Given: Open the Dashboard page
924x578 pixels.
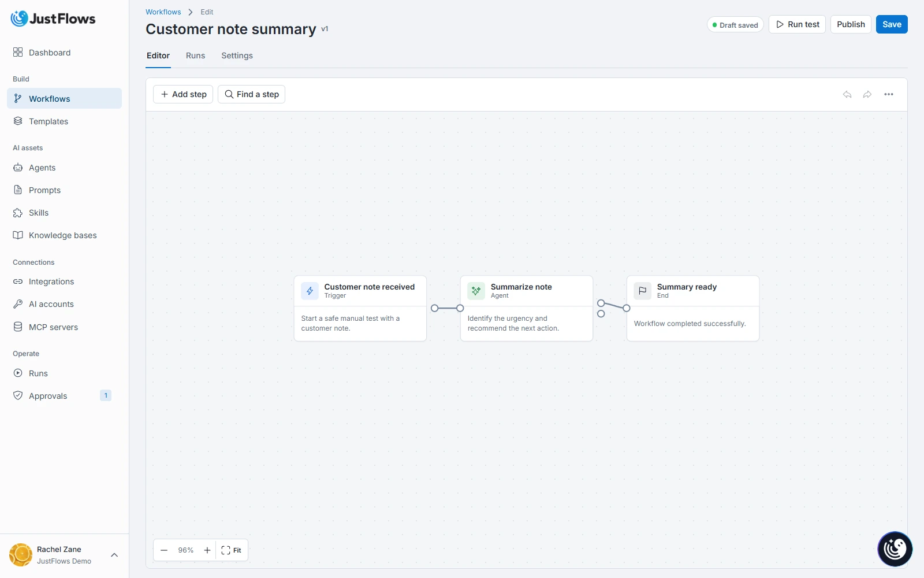Looking at the screenshot, I should [64, 53].
